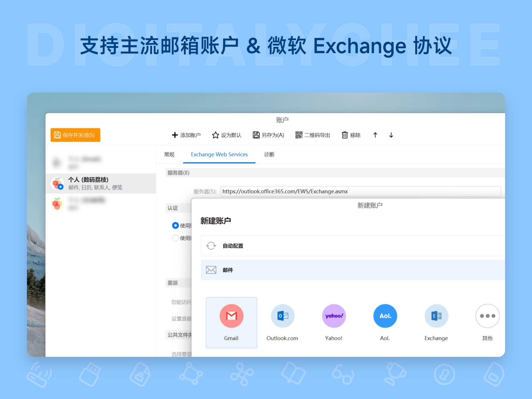
Task: Open the 诊断 tab
Action: tap(269, 155)
